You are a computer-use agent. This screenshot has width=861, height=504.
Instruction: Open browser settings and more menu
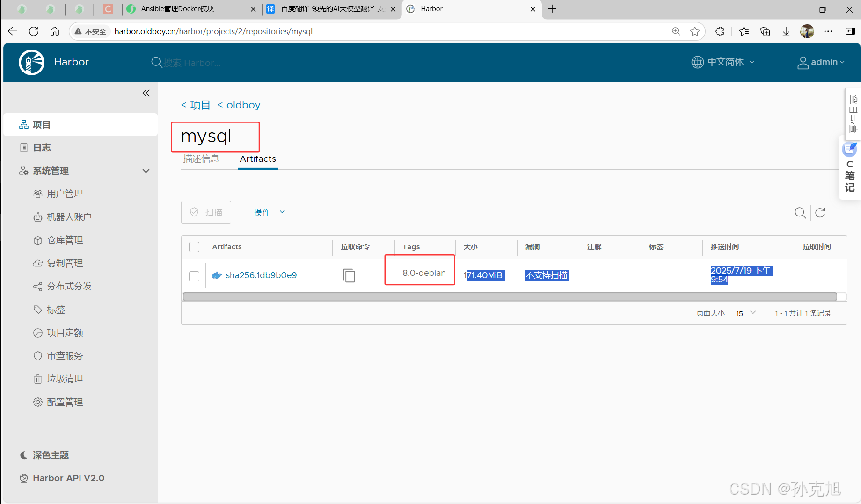828,31
